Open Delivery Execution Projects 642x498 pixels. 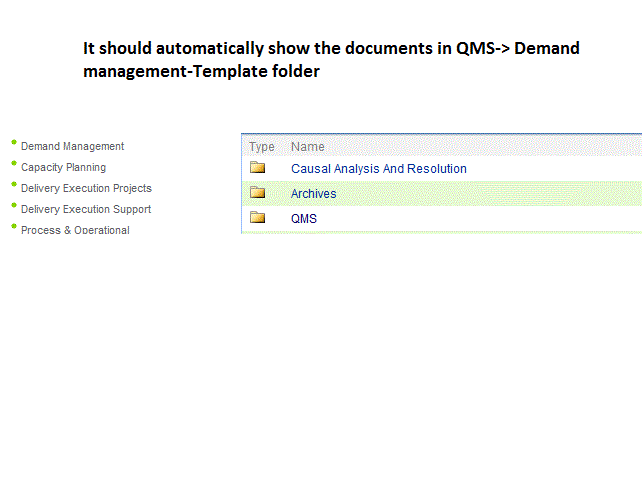click(86, 188)
